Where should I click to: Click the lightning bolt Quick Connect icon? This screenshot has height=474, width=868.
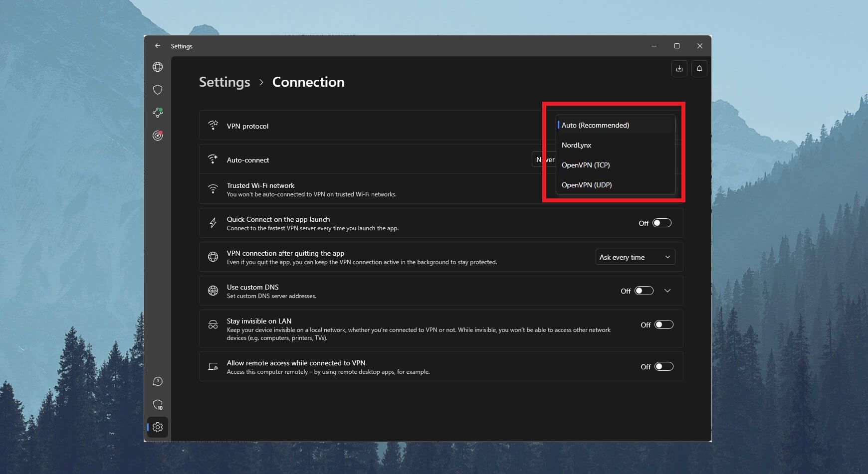coord(213,223)
